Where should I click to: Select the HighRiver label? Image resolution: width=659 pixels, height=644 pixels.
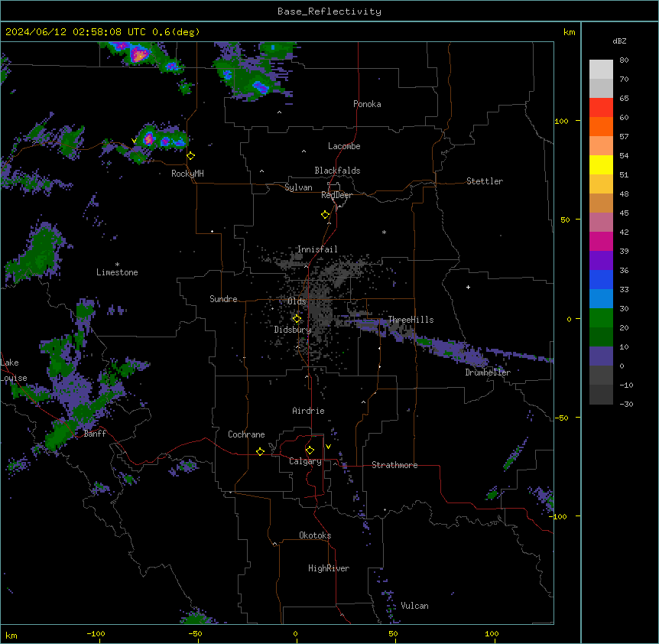(x=329, y=568)
